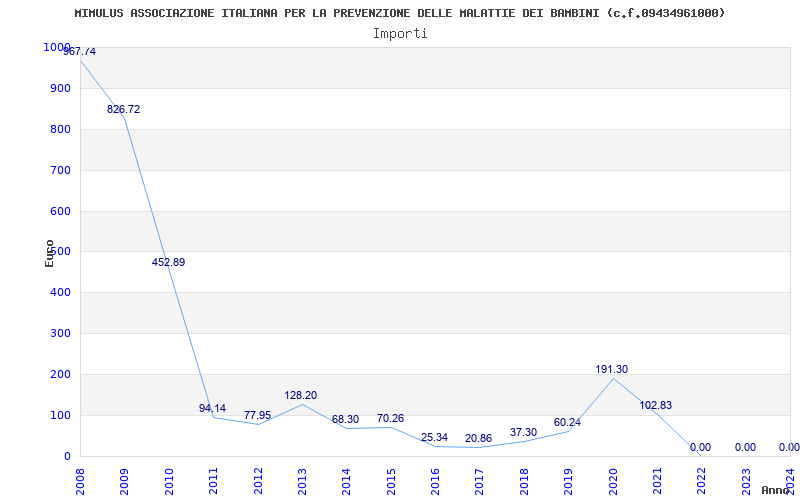This screenshot has height=500, width=800.
Task: Click the x-axis year 2019
Action: pyautogui.click(x=568, y=481)
